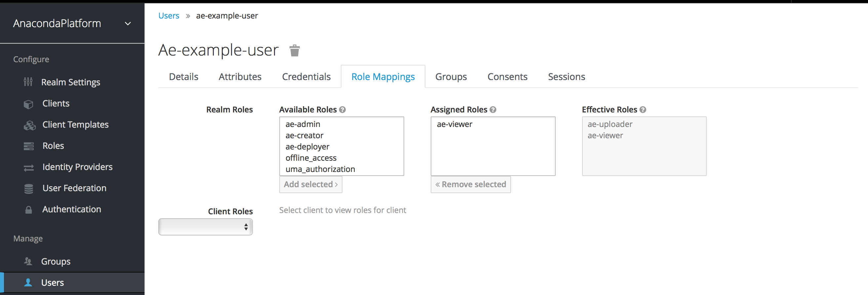
Task: Click the Authentication lock icon
Action: (29, 210)
